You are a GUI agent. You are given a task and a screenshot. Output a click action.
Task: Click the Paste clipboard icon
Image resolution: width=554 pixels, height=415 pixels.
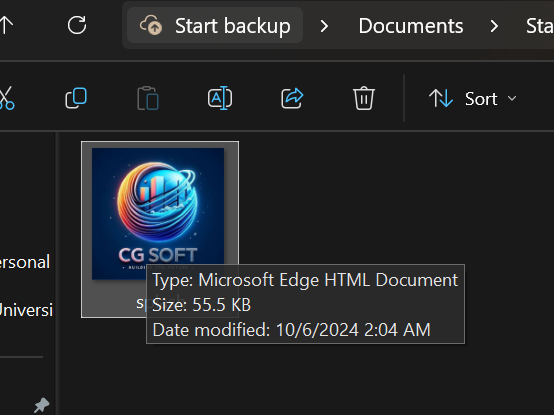click(x=148, y=98)
